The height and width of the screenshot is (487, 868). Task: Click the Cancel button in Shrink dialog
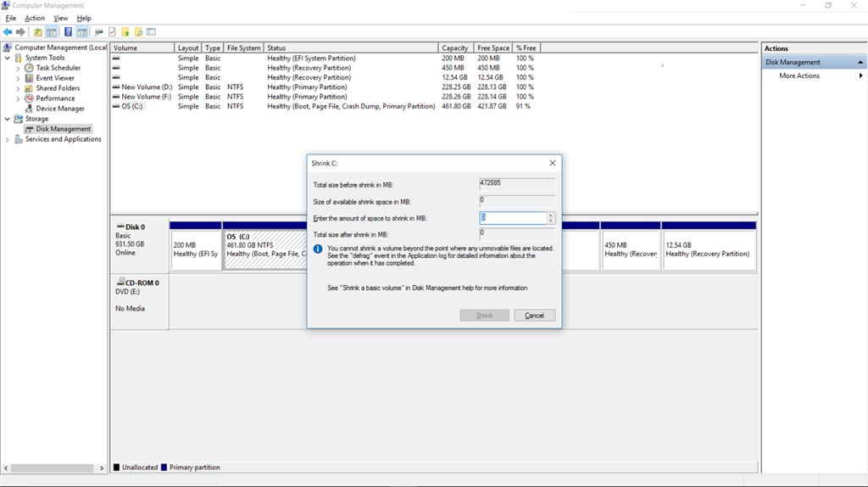534,316
